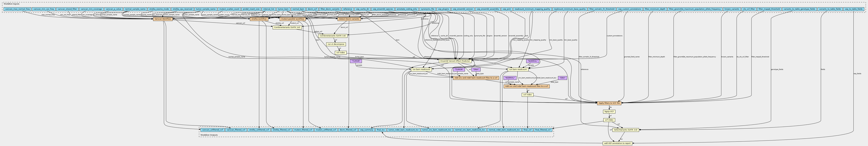Select the readcount_minimum_base_quality input
Image resolution: width=868 pixels, height=146 pixels.
tap(570, 9)
